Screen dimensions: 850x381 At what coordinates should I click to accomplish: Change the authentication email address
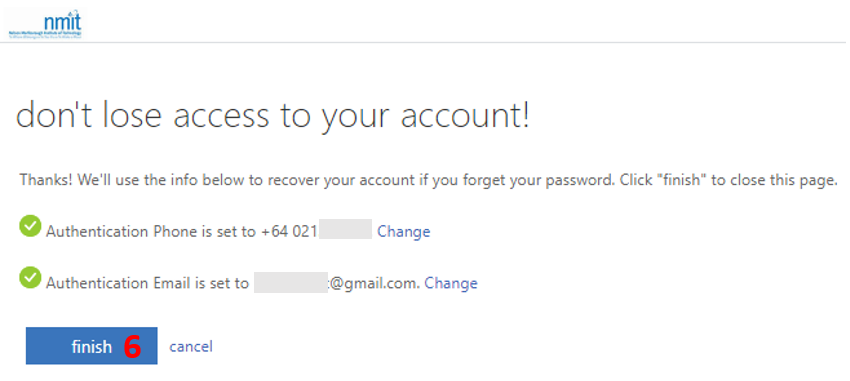pos(451,283)
